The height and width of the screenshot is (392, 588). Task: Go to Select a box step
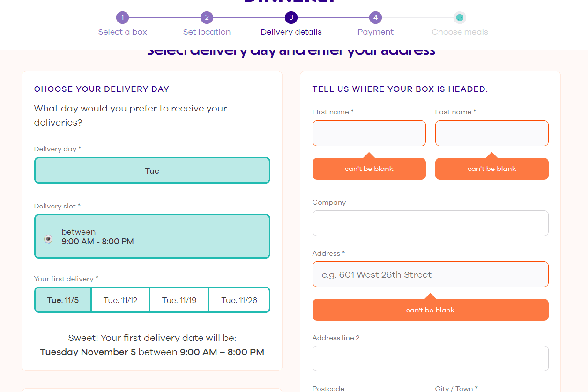(x=122, y=32)
